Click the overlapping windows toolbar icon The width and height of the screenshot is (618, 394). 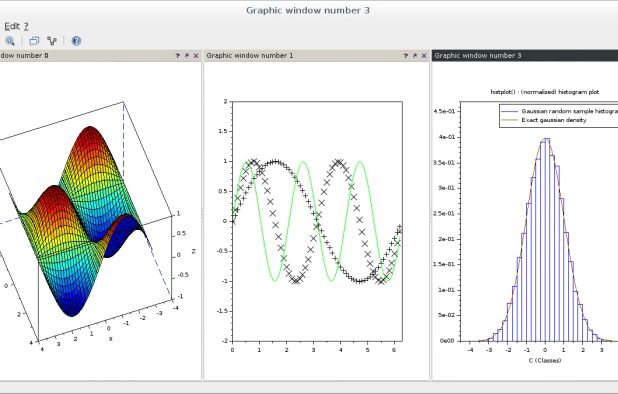pos(34,41)
